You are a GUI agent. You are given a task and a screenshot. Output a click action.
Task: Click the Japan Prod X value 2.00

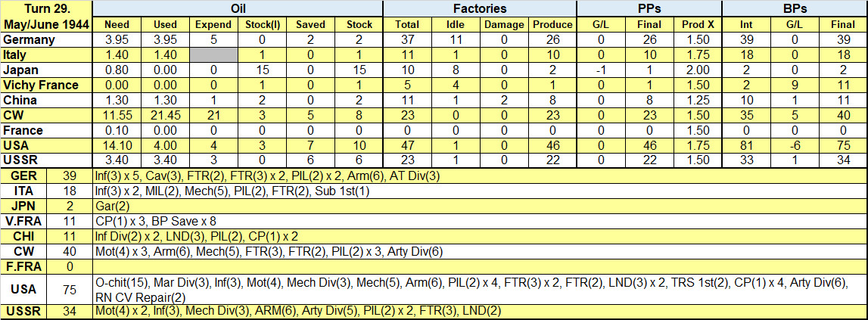point(698,70)
